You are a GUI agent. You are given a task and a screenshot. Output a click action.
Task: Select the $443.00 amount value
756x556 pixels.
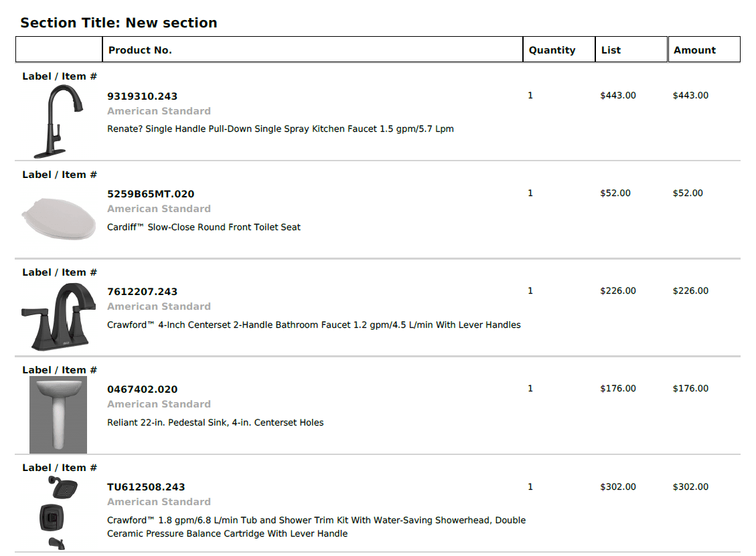(690, 96)
